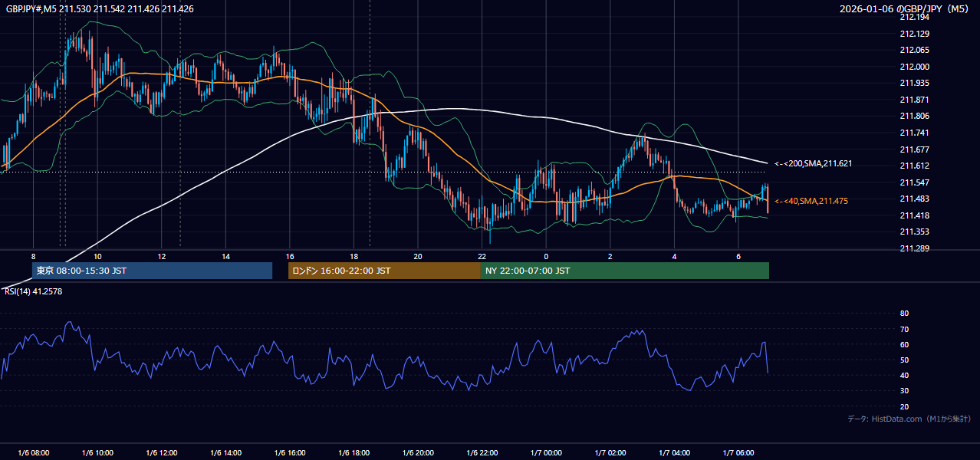Click the 1/6 12:00 time axis label
Screen dimensions: 980x460
tap(162, 452)
